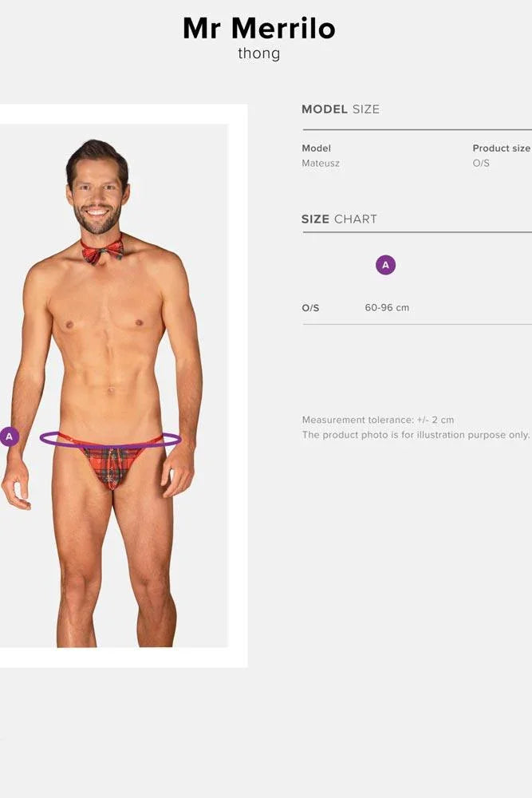Viewport: 532px width, 798px height.
Task: Click the 60-96 cm measurement value
Action: 387,307
